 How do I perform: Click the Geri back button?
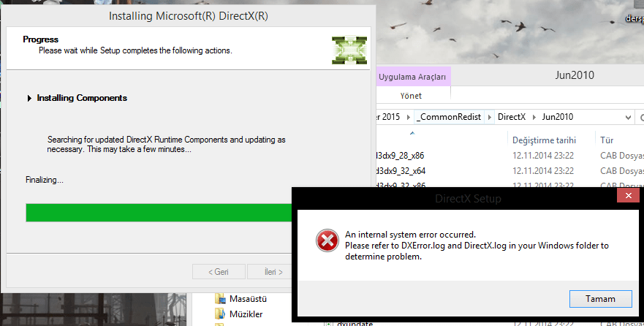pyautogui.click(x=219, y=272)
